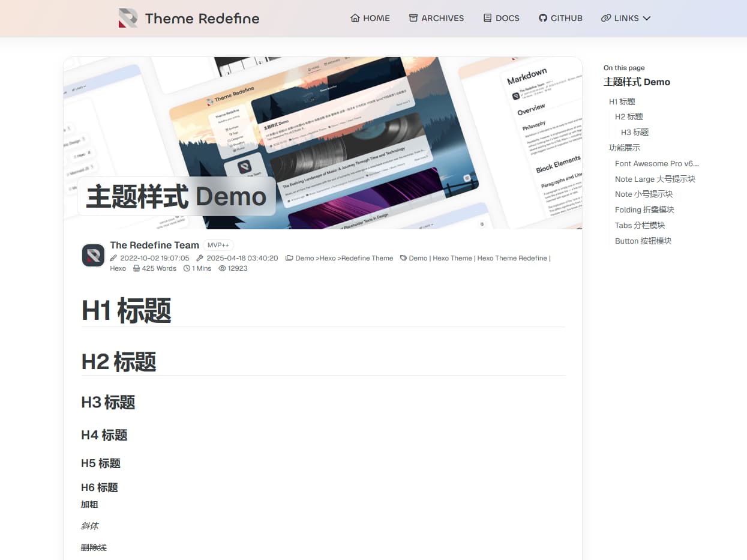
Task: Open the LINKS dropdown menu
Action: 626,18
